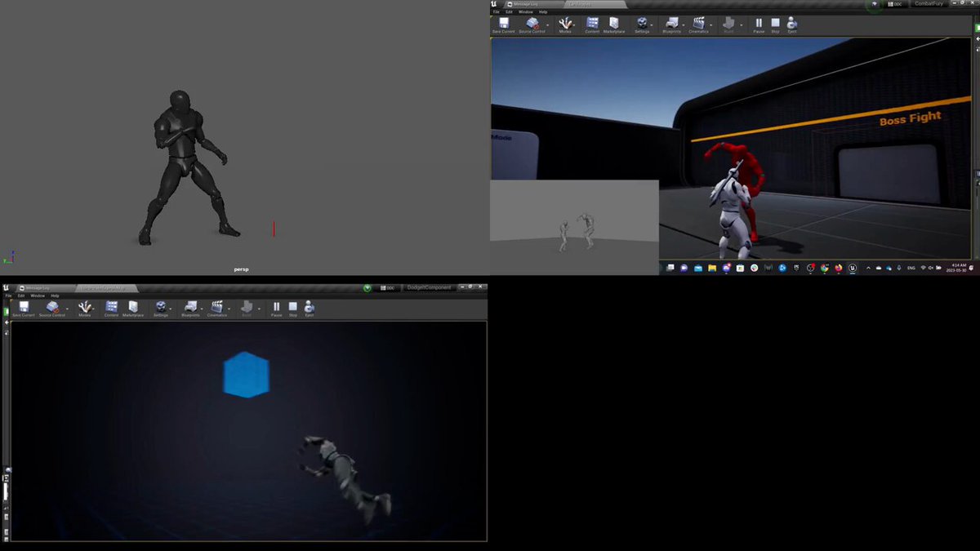Pause simulation in the DodgeComponent editor

click(x=277, y=309)
